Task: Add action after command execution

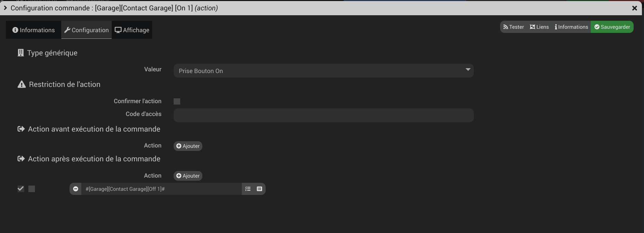Action: coord(188,176)
